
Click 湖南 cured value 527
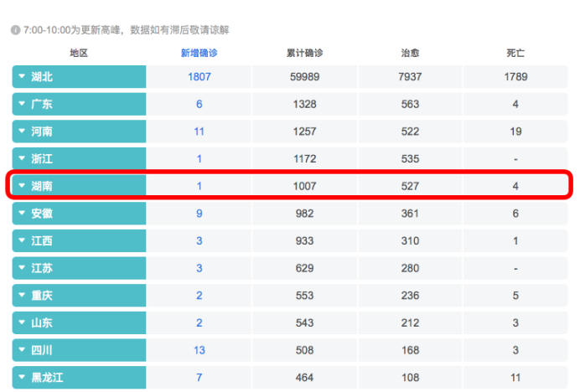click(410, 186)
